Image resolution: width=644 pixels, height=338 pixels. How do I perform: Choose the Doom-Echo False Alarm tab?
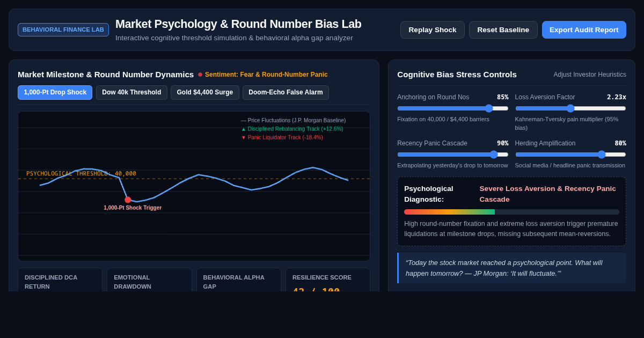coord(286,92)
